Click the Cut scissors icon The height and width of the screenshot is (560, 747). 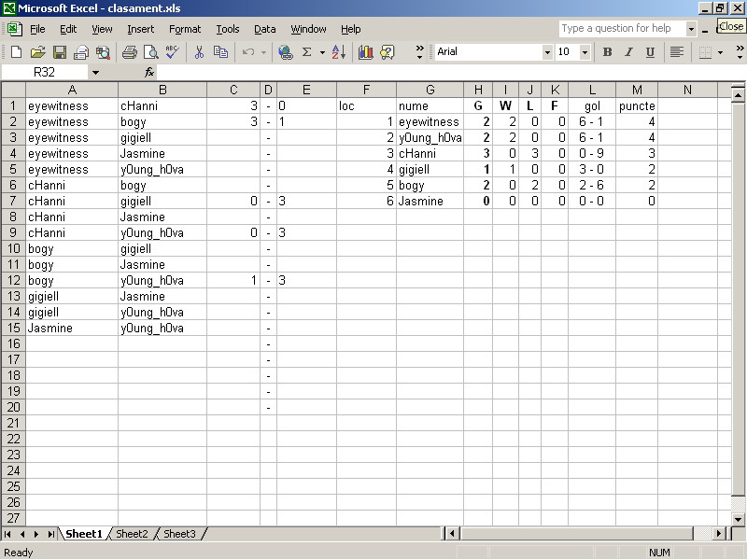tap(199, 52)
